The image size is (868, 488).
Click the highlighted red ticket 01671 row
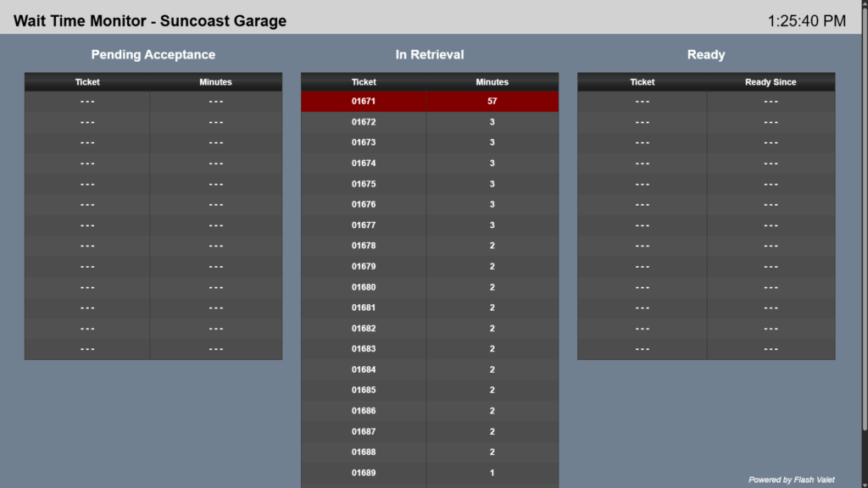tap(364, 102)
